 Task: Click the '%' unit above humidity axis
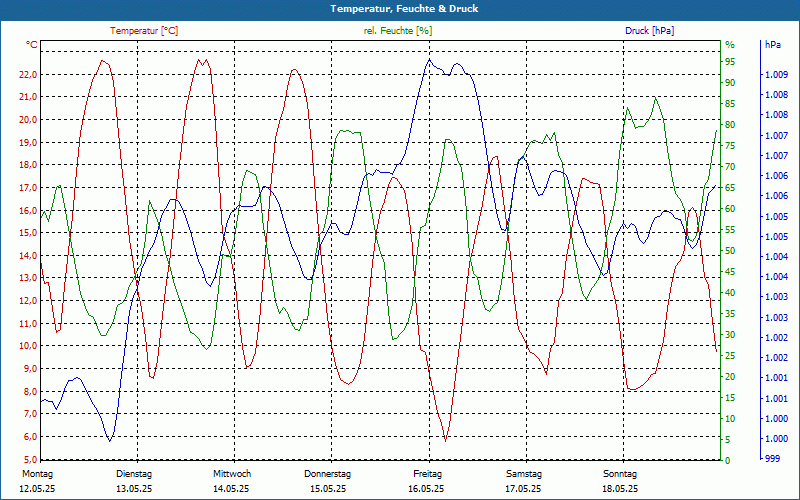730,45
